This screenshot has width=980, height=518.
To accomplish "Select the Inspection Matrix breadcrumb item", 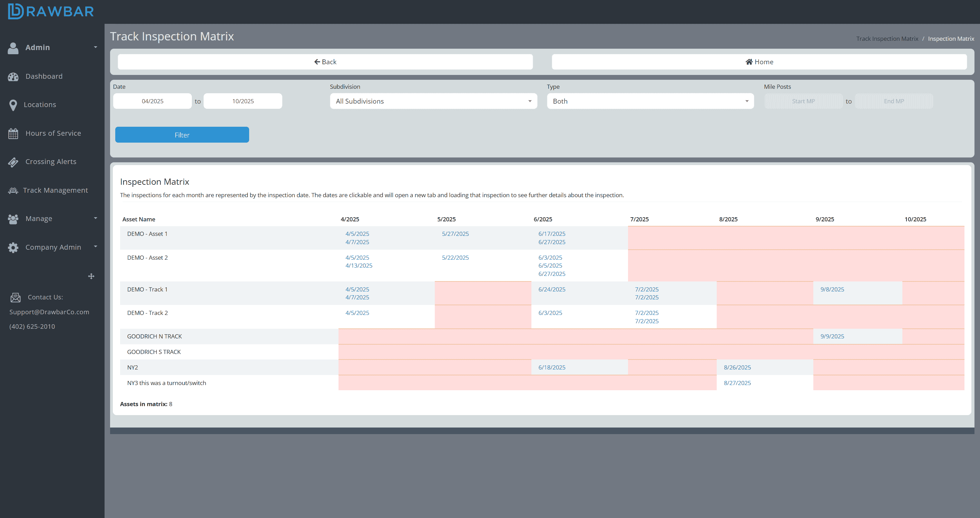I will click(951, 38).
